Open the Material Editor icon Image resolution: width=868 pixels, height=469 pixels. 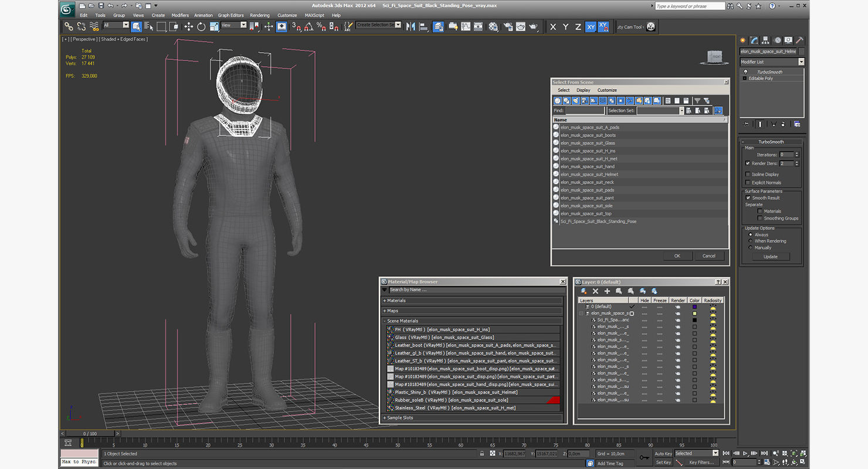click(x=493, y=26)
